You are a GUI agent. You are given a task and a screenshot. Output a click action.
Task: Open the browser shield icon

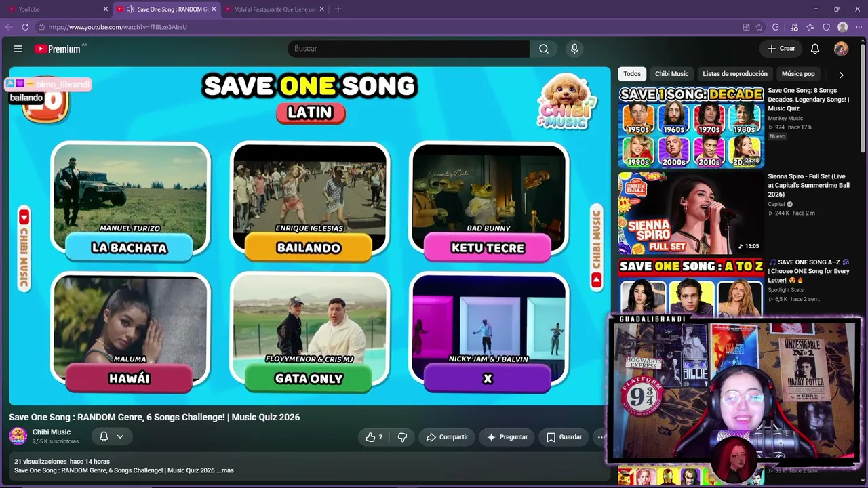(x=827, y=27)
